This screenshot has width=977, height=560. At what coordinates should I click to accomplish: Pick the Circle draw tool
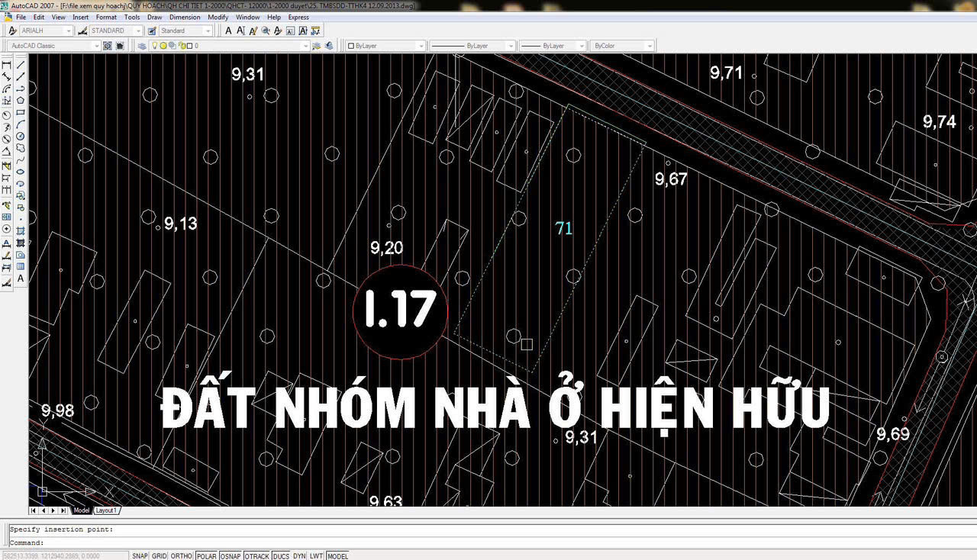[x=21, y=136]
